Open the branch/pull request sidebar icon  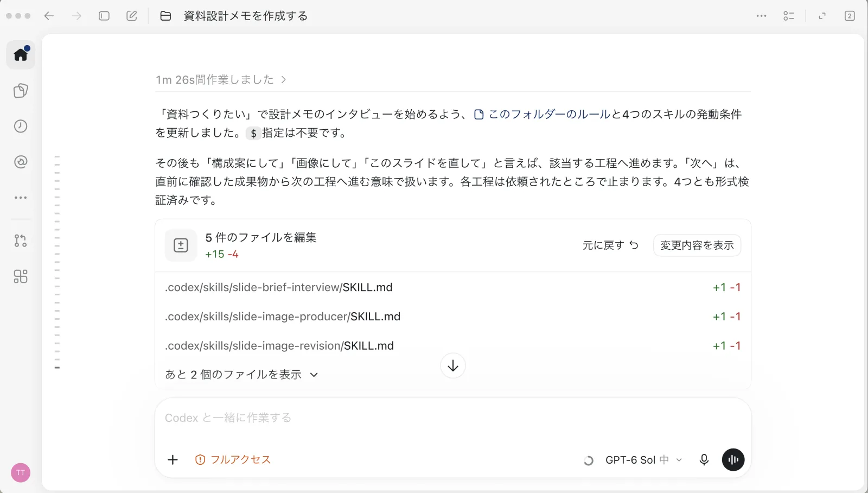pyautogui.click(x=21, y=241)
